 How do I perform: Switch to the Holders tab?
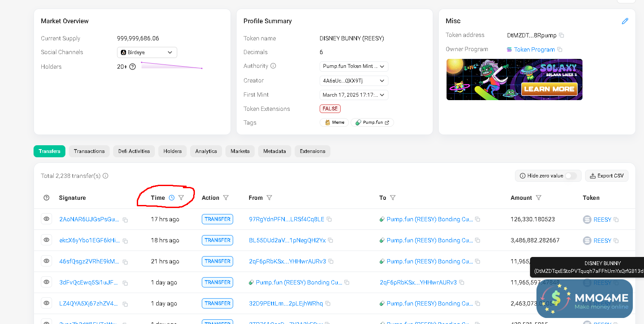(173, 151)
